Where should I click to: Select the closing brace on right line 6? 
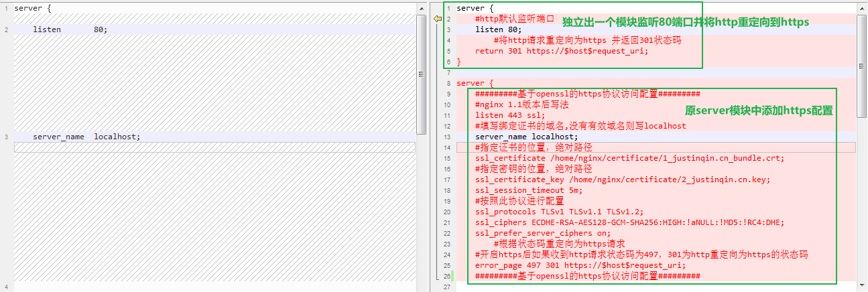(x=459, y=62)
